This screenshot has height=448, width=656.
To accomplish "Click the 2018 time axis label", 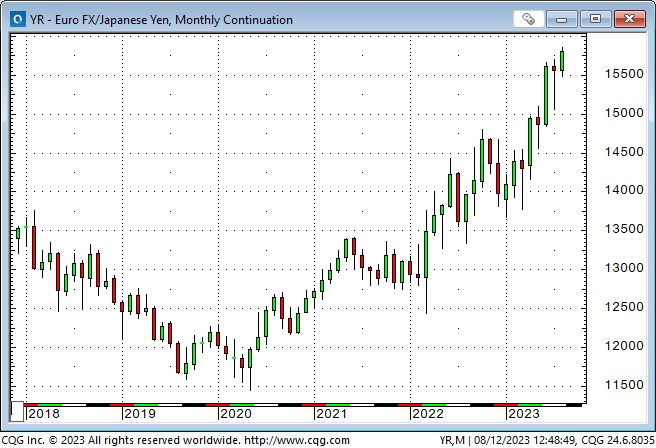I will tap(44, 414).
